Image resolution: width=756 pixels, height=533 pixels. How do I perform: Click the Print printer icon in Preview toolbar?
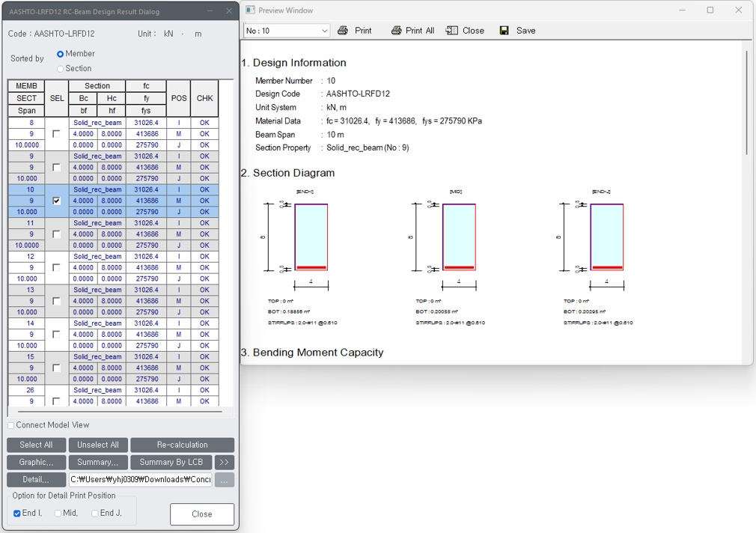point(343,31)
